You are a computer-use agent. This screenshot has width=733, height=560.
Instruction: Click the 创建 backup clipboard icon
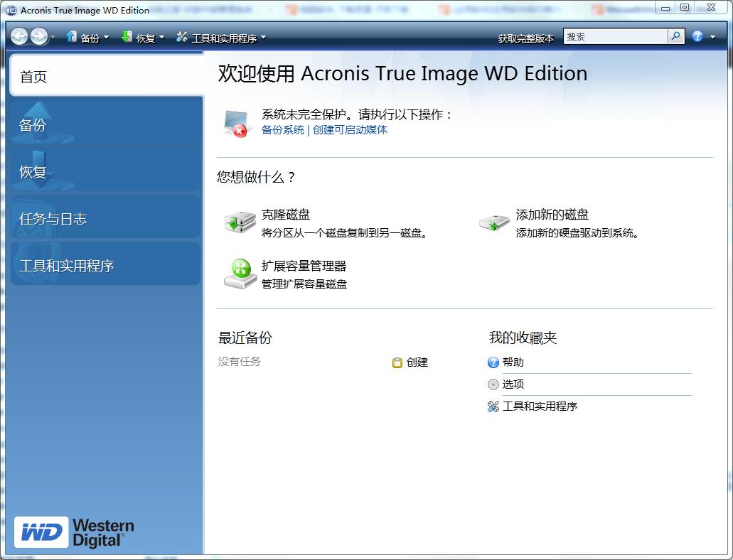click(397, 362)
